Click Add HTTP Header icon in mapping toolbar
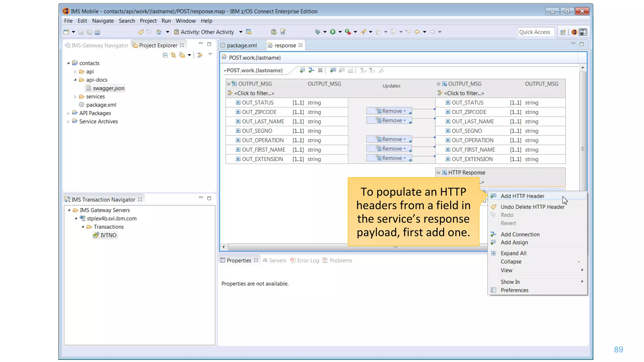The width and height of the screenshot is (644, 362). (333, 70)
